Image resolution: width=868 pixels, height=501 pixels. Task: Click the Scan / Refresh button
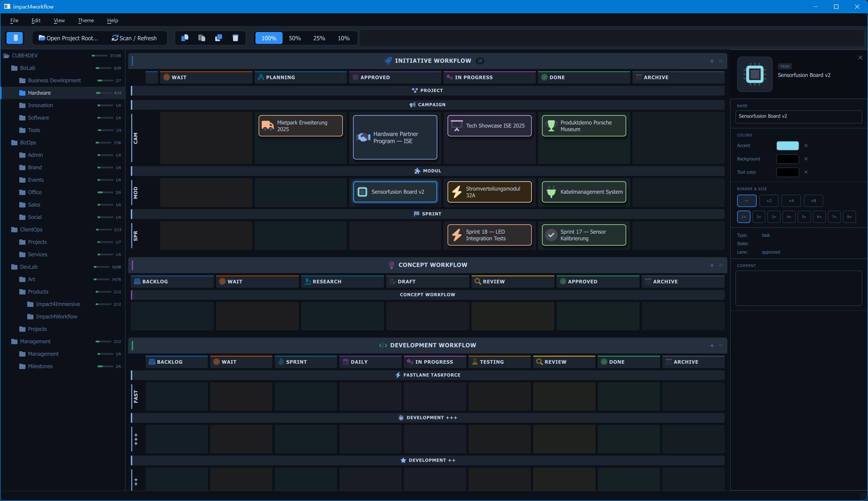click(134, 38)
